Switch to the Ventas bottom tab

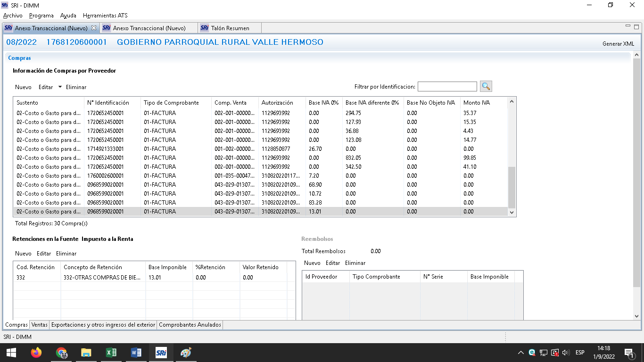(x=40, y=325)
